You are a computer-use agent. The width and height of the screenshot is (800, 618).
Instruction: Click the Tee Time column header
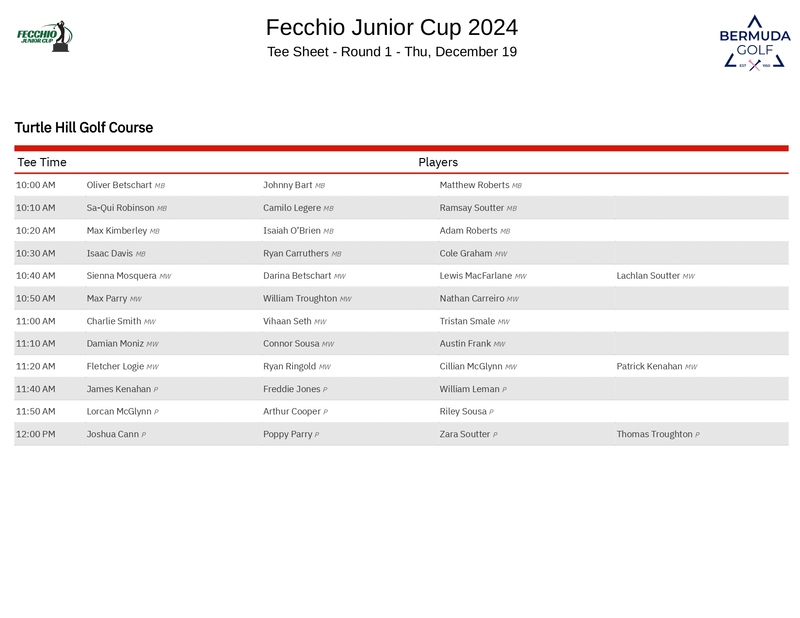point(42,162)
